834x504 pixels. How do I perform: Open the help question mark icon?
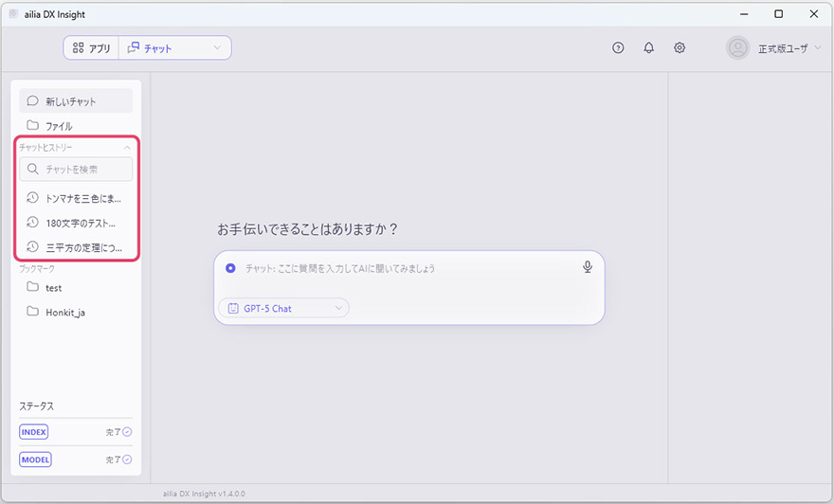coord(618,48)
